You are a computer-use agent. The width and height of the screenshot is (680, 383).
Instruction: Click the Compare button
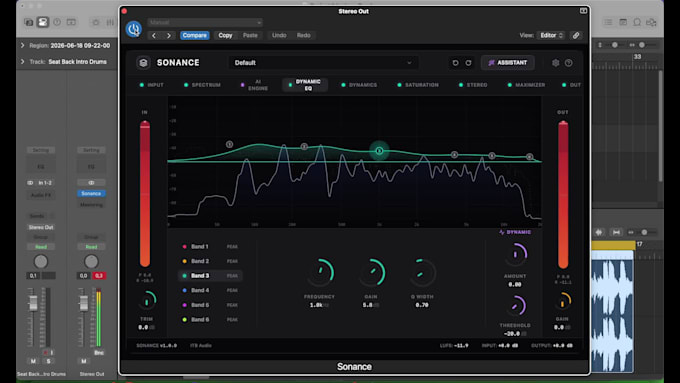194,36
